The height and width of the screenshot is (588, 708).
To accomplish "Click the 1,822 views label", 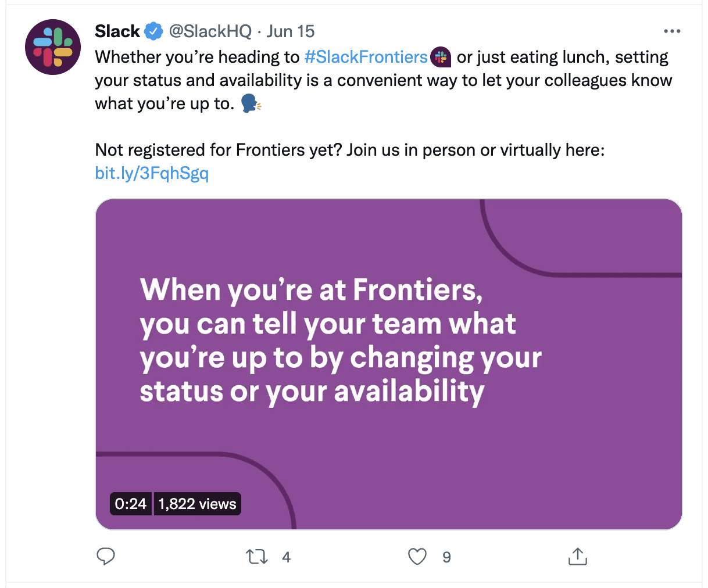I will (x=198, y=504).
